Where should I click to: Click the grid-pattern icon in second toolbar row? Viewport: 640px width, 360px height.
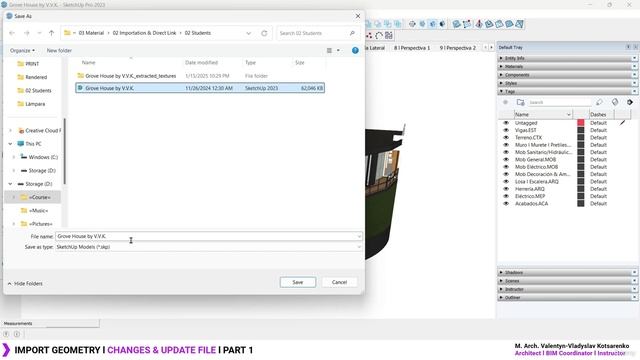[x=389, y=36]
